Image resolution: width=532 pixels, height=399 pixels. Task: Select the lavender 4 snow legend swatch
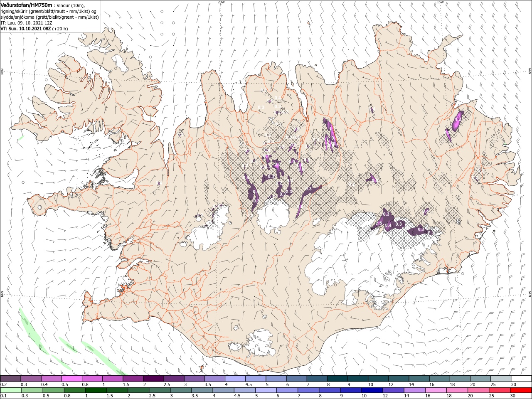pos(235,379)
